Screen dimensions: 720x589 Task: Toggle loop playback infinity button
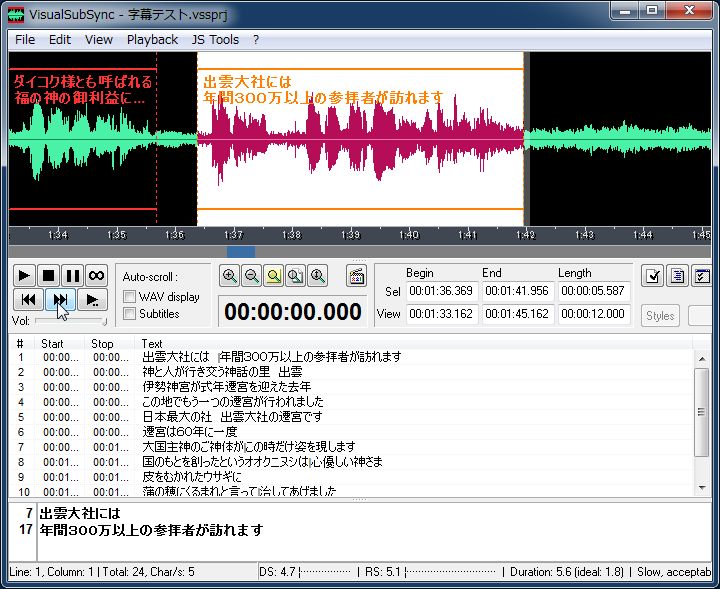tap(96, 275)
